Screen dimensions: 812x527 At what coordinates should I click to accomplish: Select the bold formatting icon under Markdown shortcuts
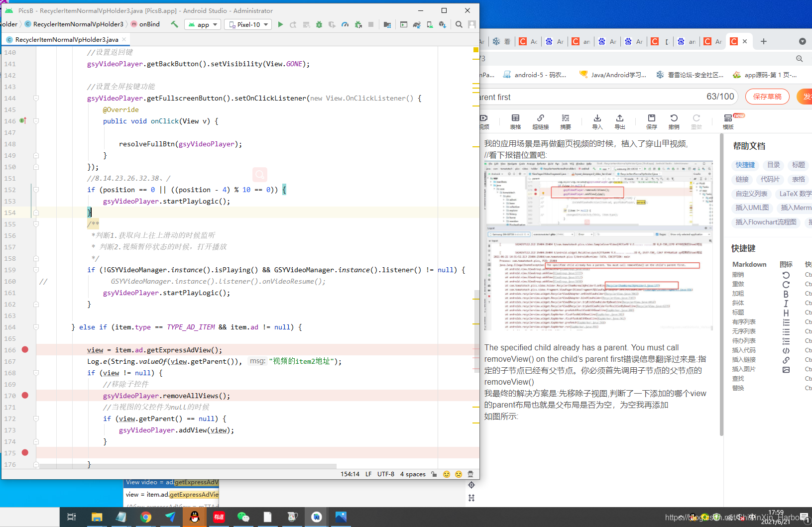pos(786,294)
